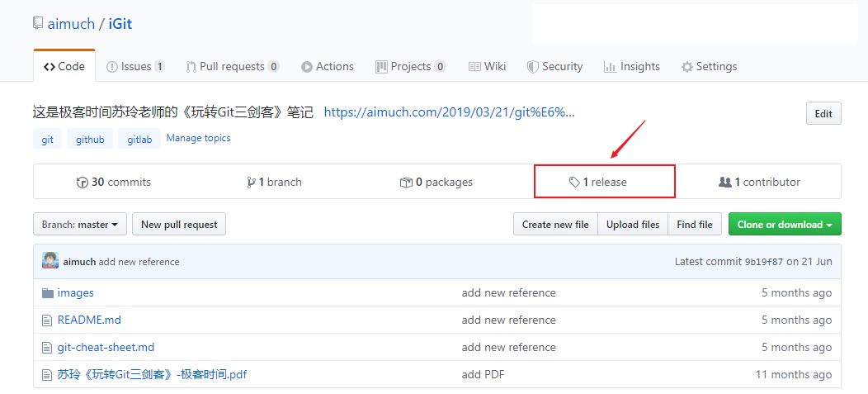Open the latest commit message 'add new reference'
Image resolution: width=868 pixels, height=394 pixels.
139,262
